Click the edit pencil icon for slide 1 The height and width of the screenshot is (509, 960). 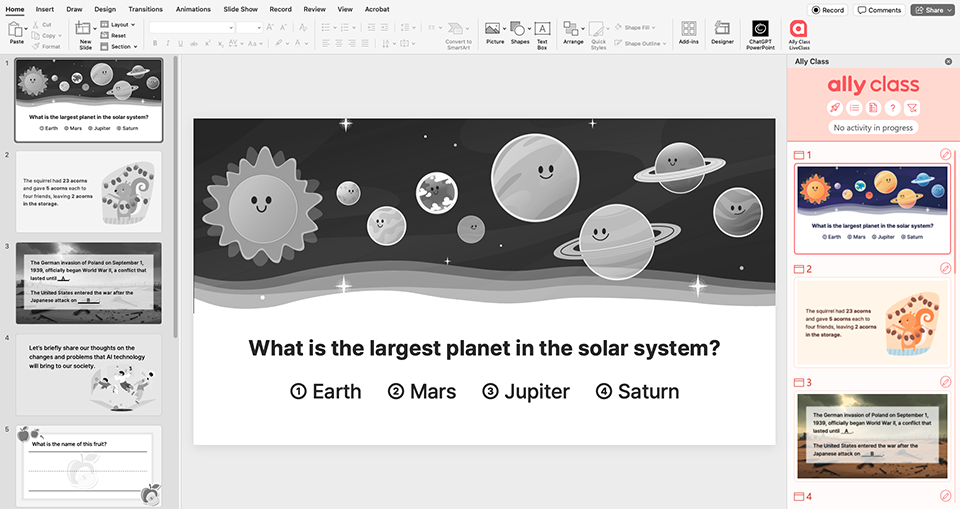tap(946, 155)
